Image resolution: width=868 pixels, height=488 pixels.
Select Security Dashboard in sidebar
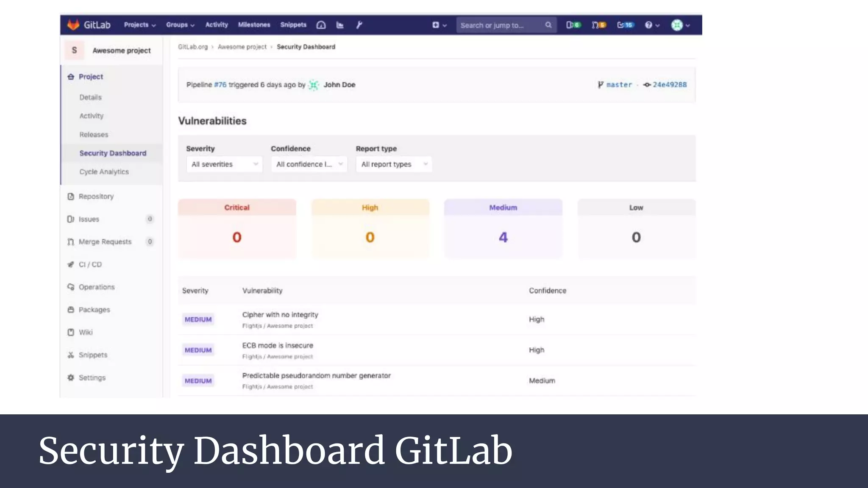pos(113,153)
